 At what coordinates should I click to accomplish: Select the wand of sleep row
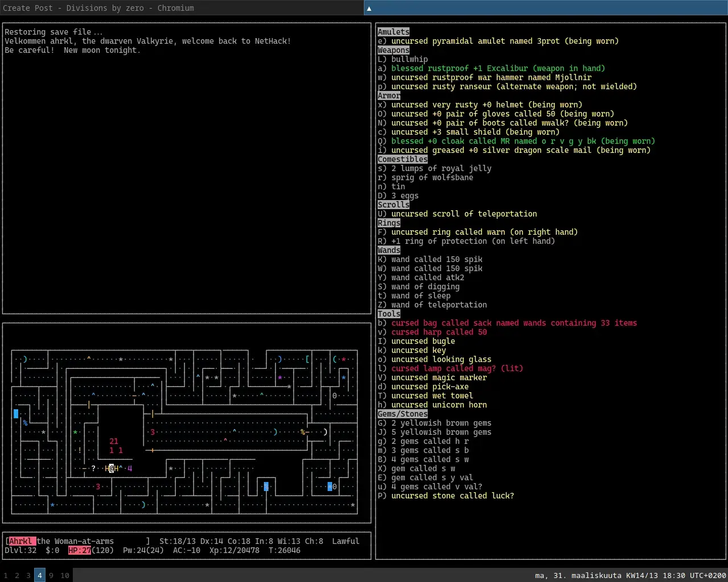coord(414,296)
